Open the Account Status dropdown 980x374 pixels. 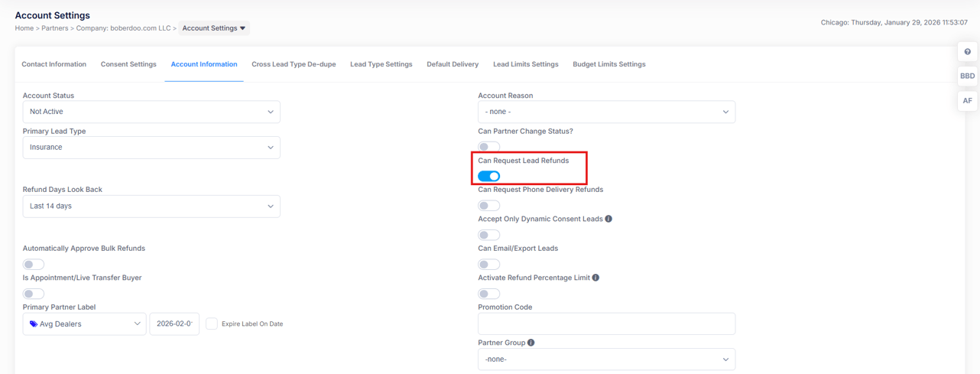151,112
